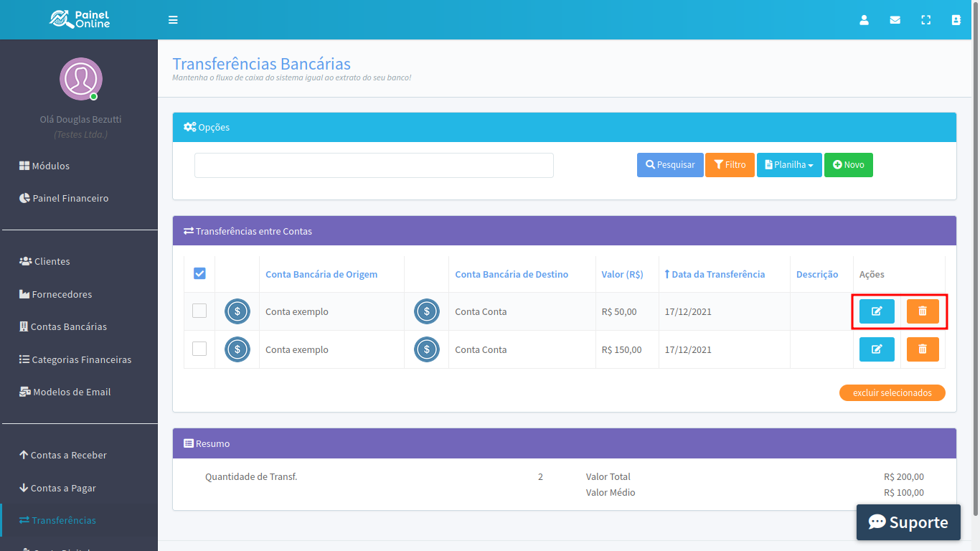Edit the R$ 150,00 transfer
Image resolution: width=980 pixels, height=551 pixels.
click(x=877, y=349)
